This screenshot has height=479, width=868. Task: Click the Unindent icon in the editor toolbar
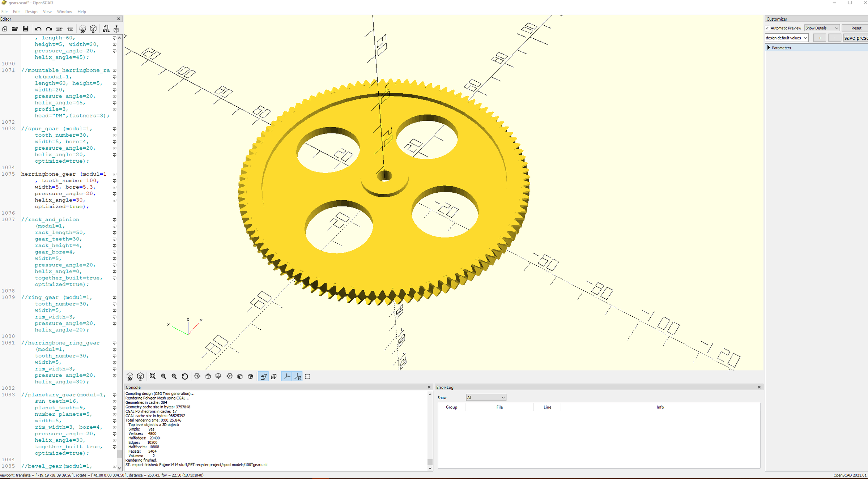click(x=59, y=29)
